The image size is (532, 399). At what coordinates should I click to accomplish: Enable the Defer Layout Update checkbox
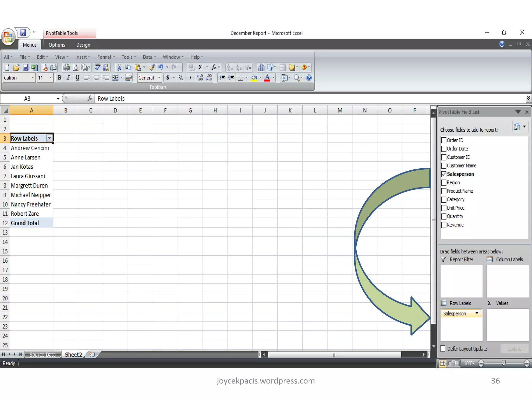443,349
